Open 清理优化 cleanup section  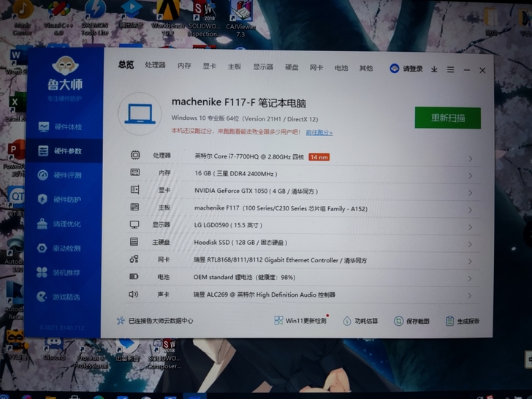58,224
